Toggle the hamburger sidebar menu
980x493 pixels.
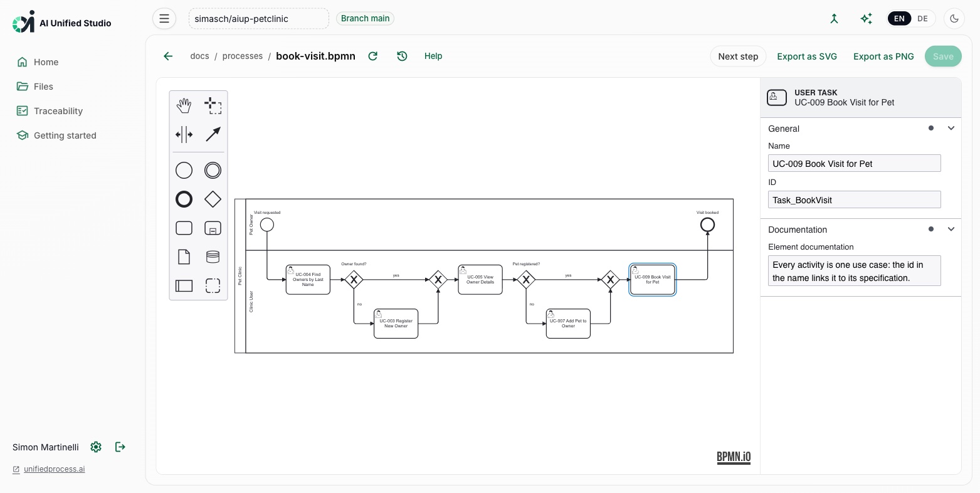164,19
